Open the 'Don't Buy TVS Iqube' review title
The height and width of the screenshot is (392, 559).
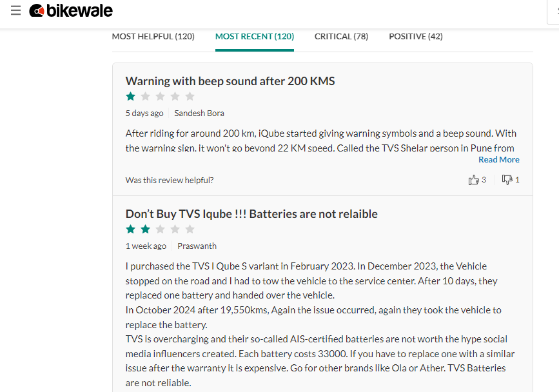(251, 214)
